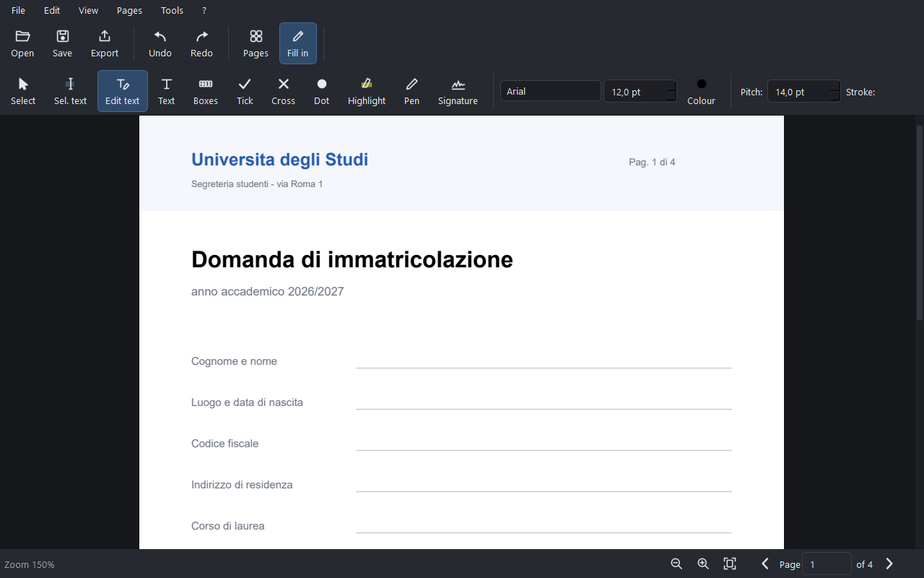Open the Edit menu
Screen dimensions: 924x578
(52, 10)
